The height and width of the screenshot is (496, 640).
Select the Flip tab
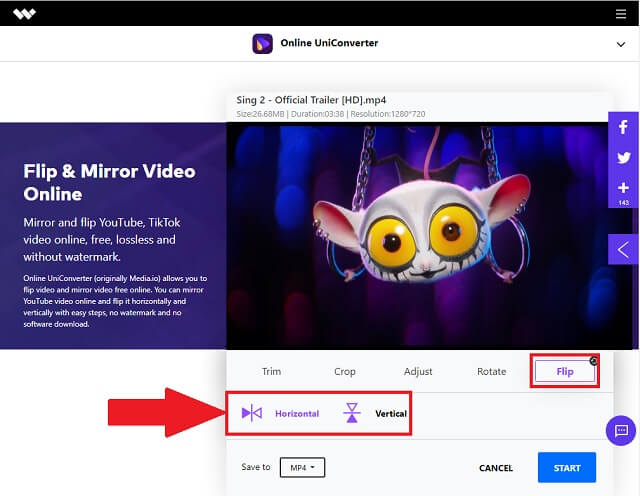pos(565,371)
